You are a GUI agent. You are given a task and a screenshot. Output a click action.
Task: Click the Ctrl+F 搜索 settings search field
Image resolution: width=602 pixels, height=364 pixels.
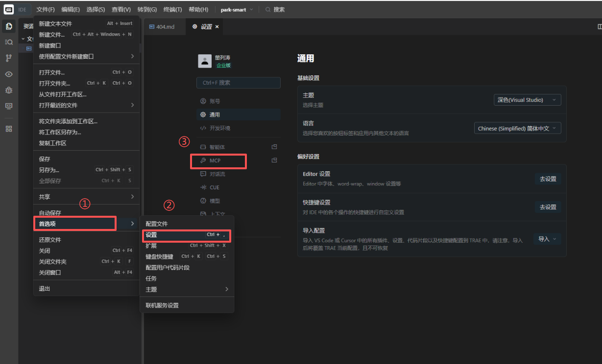tap(238, 83)
